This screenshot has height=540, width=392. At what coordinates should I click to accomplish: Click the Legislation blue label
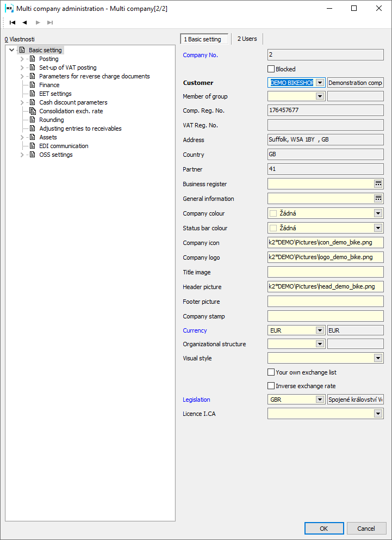click(x=196, y=400)
